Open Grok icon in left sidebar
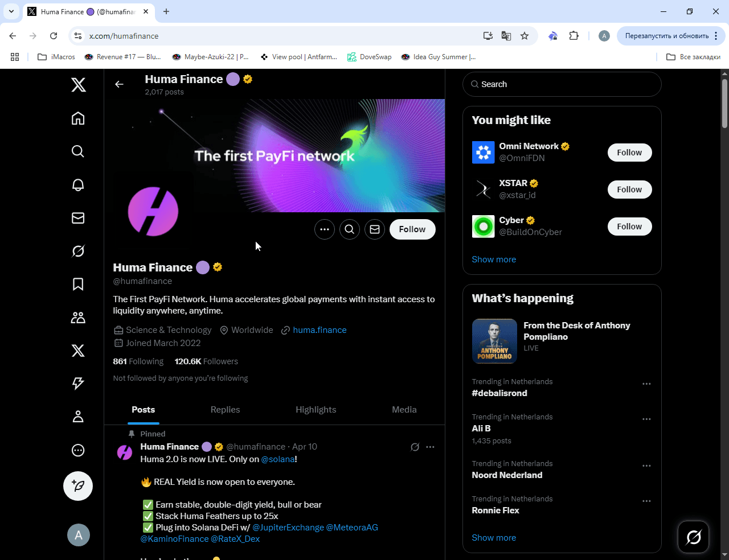Image resolution: width=729 pixels, height=560 pixels. click(78, 251)
